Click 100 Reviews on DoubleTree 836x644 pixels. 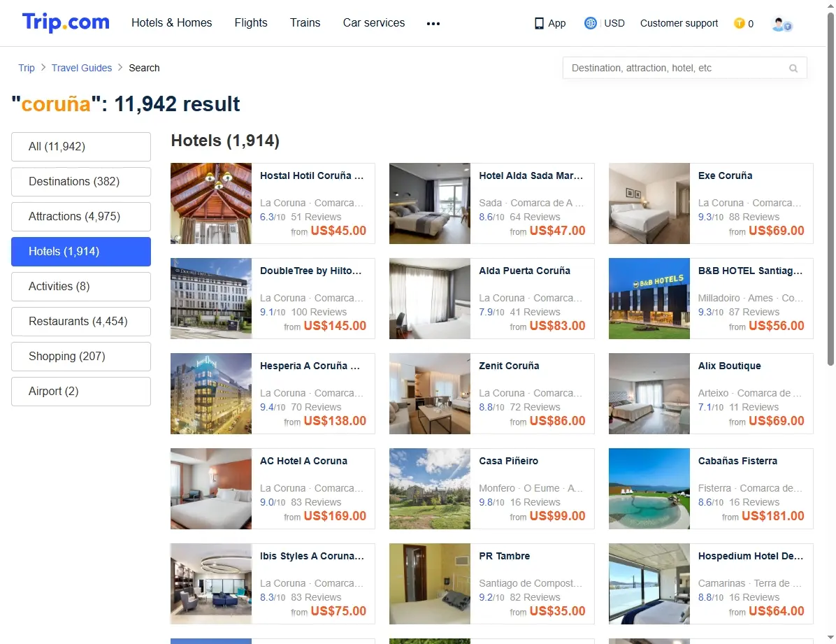point(319,312)
